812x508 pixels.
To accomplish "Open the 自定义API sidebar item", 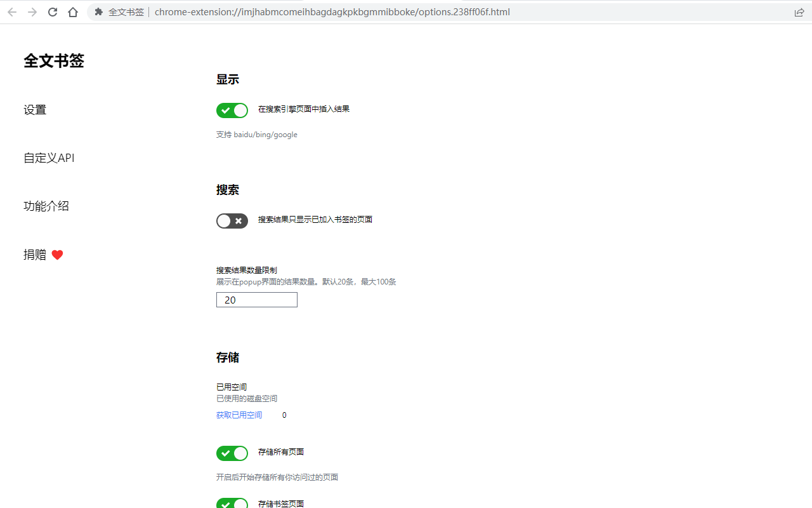I will [x=49, y=158].
